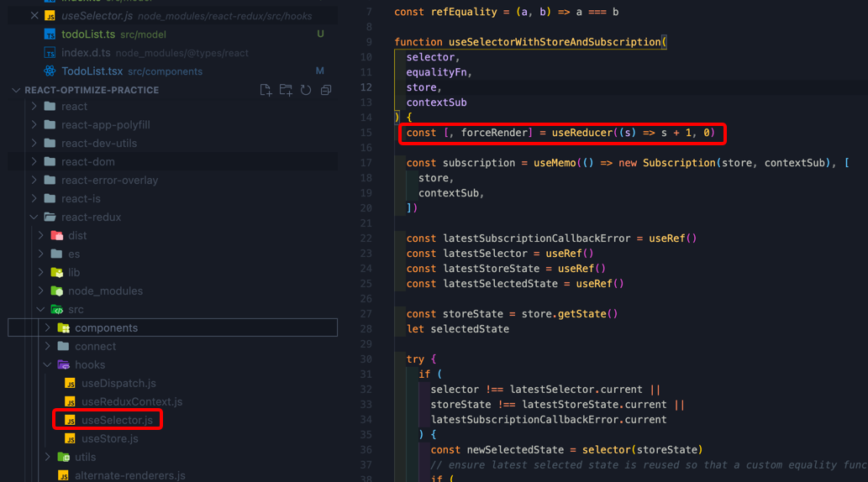Click the react-dom folder icon
Viewport: 868px width, 482px height.
(x=50, y=161)
